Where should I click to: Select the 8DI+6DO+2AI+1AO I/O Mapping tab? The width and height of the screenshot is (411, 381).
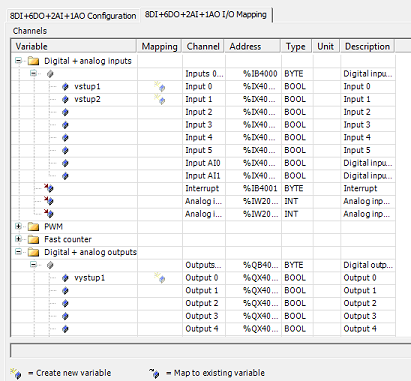point(206,15)
